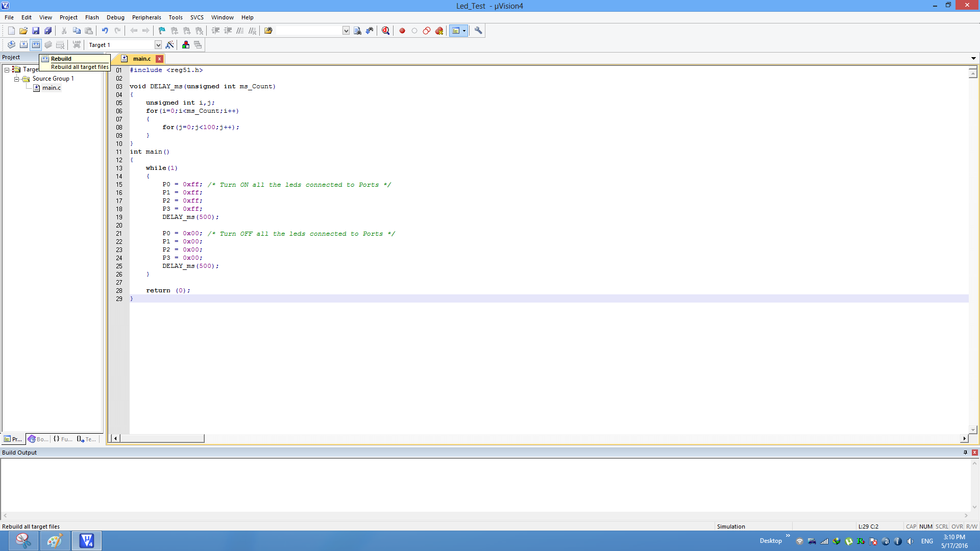Viewport: 980px width, 551px height.
Task: Rebuild all target files
Action: click(x=36, y=45)
